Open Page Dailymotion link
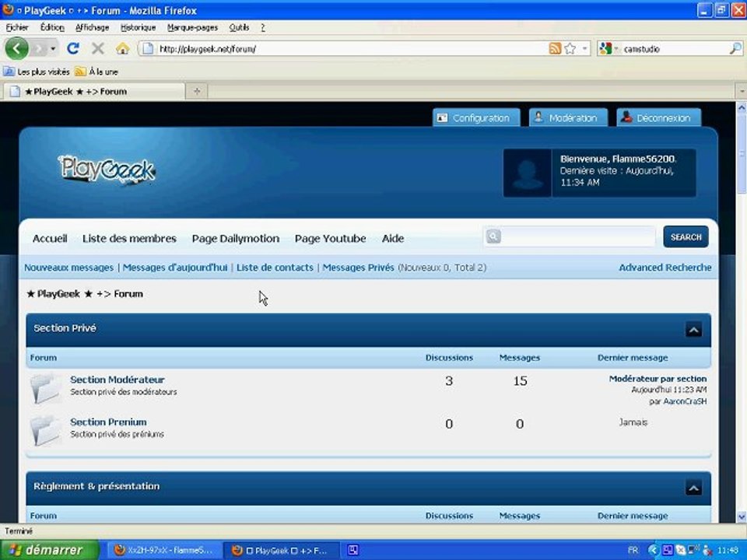The height and width of the screenshot is (560, 747). (236, 239)
